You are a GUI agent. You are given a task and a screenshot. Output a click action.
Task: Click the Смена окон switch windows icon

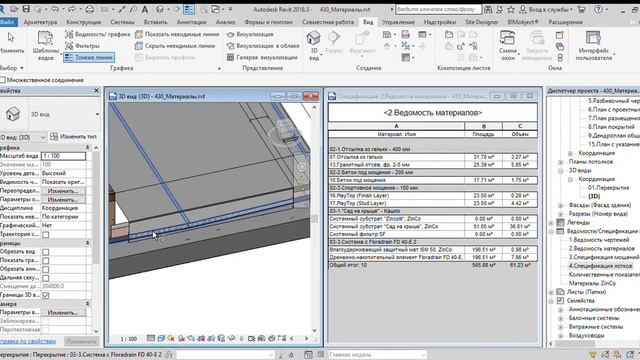click(x=507, y=38)
